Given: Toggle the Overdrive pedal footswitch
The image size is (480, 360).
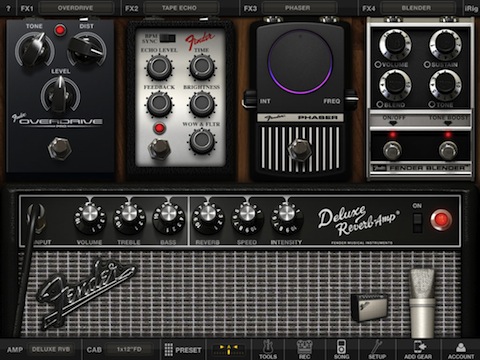Looking at the screenshot, I should pos(60,148).
